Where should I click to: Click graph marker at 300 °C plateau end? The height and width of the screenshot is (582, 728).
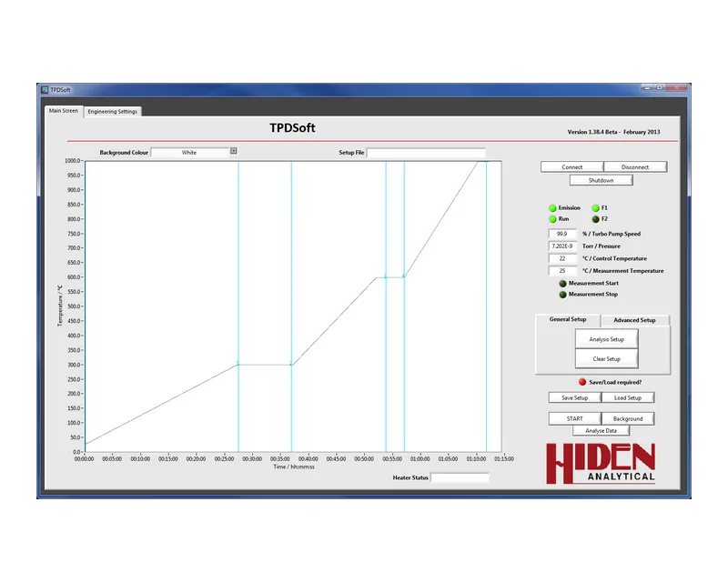(x=291, y=364)
